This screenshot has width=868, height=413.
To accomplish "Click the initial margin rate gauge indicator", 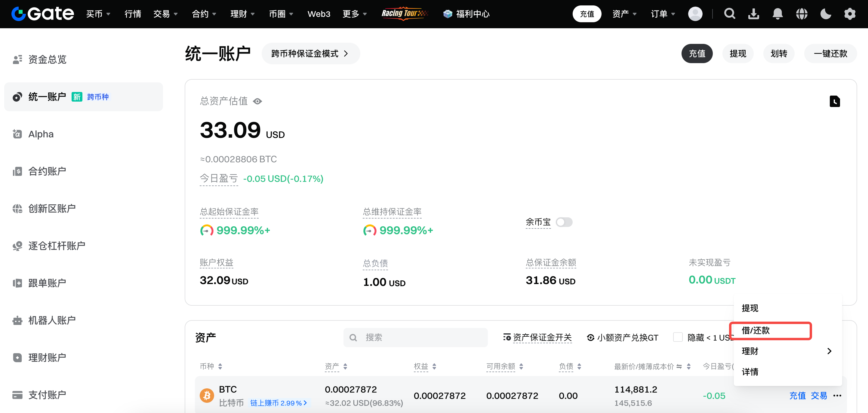I will (207, 231).
